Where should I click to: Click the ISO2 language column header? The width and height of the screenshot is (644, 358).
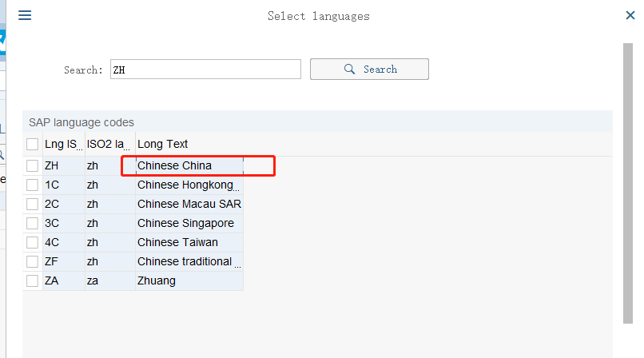click(x=109, y=145)
